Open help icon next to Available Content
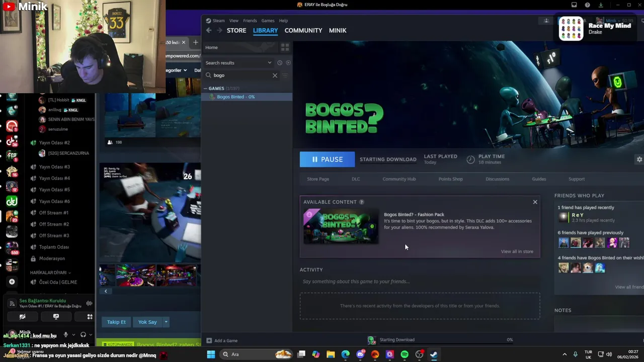The width and height of the screenshot is (644, 362). 361,202
